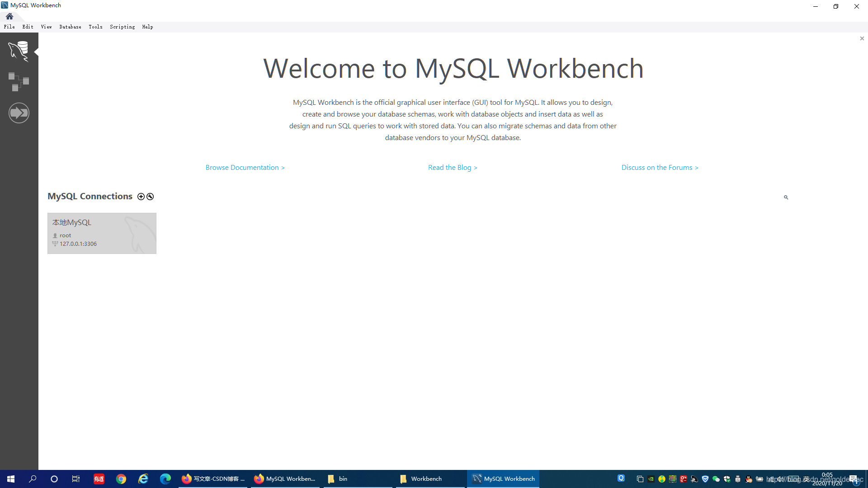Select the Edit menu item
This screenshot has width=868, height=488.
tap(28, 27)
